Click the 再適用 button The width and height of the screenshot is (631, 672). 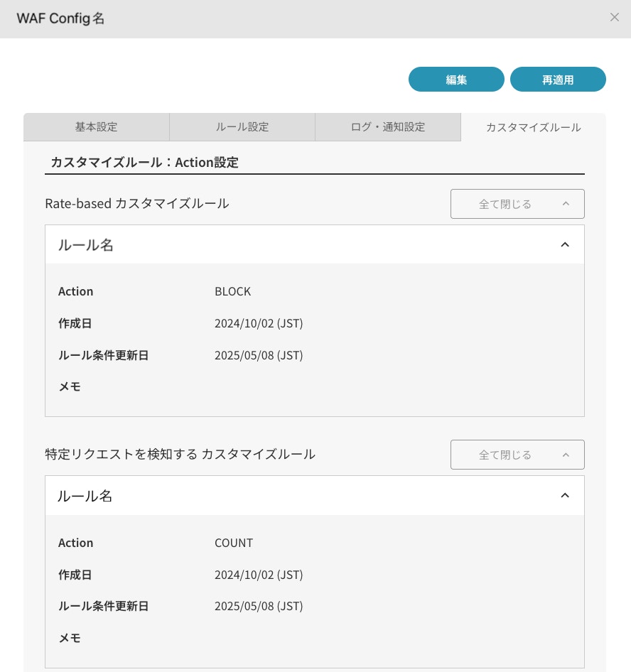tap(558, 80)
